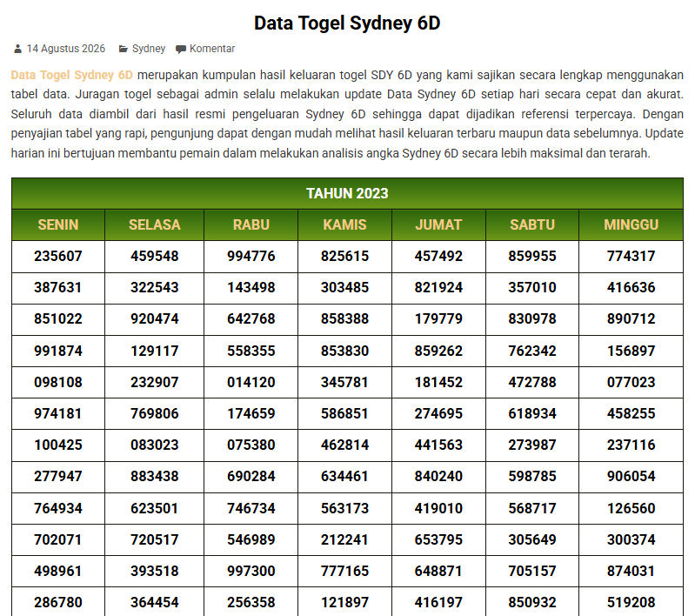Choose result 014120
Screen dimensions: 695x616
251,383
